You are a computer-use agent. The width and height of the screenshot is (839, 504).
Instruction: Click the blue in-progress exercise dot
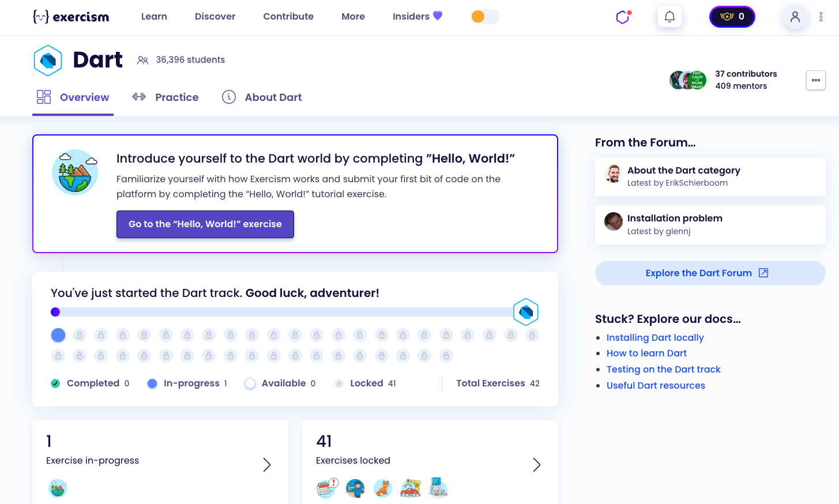[x=58, y=335]
